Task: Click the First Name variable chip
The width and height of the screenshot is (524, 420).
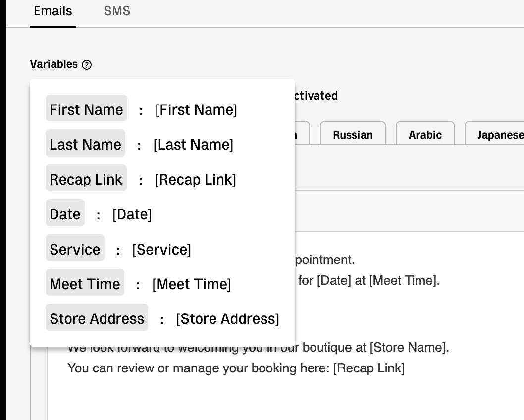Action: (x=86, y=109)
